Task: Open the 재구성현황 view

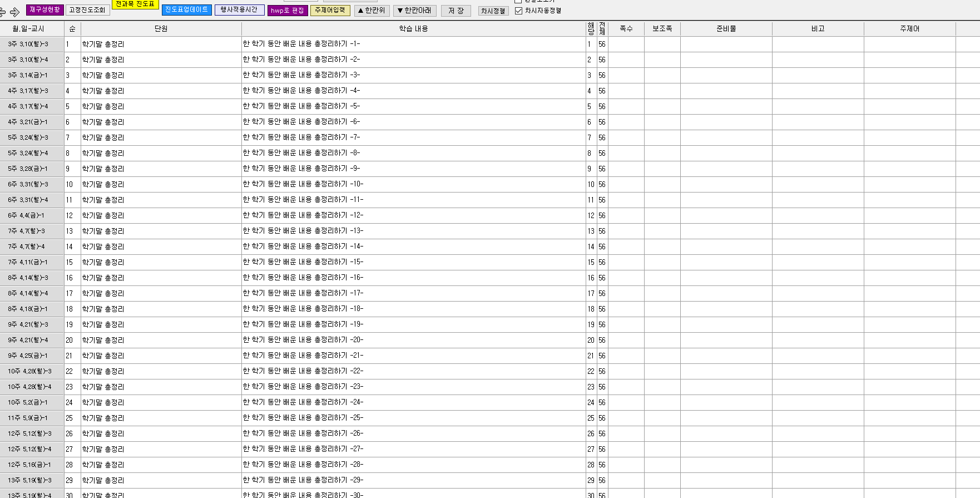Action: click(x=45, y=10)
